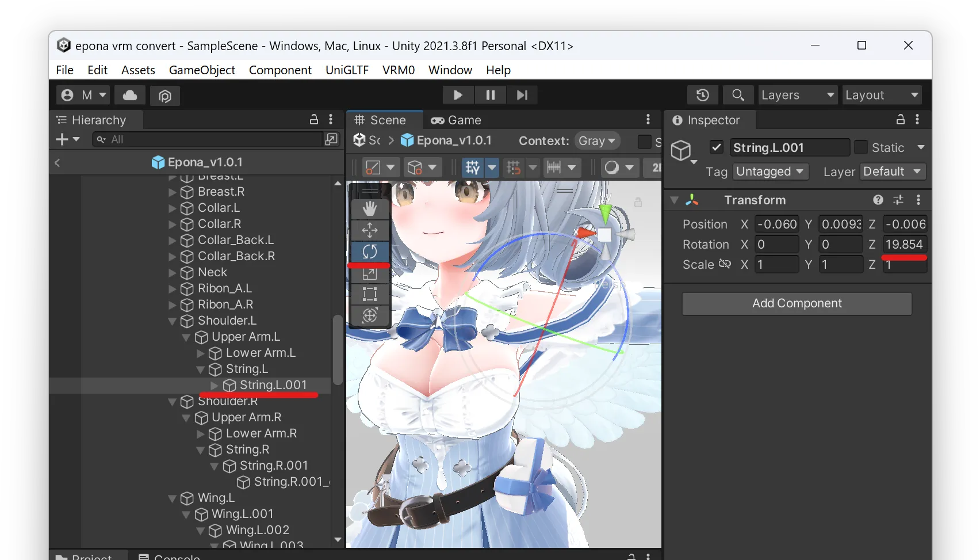The width and height of the screenshot is (980, 560).
Task: Lock the Inspector panel
Action: click(x=901, y=120)
